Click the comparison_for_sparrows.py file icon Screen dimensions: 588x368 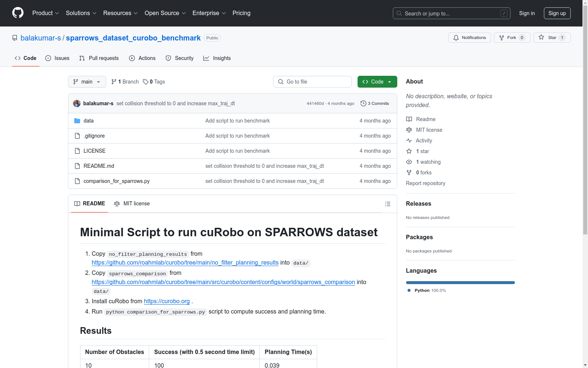tap(77, 181)
